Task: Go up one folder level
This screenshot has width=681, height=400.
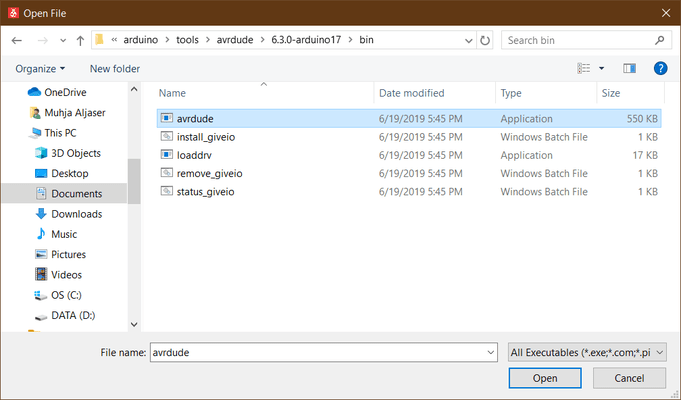Action: pos(80,40)
